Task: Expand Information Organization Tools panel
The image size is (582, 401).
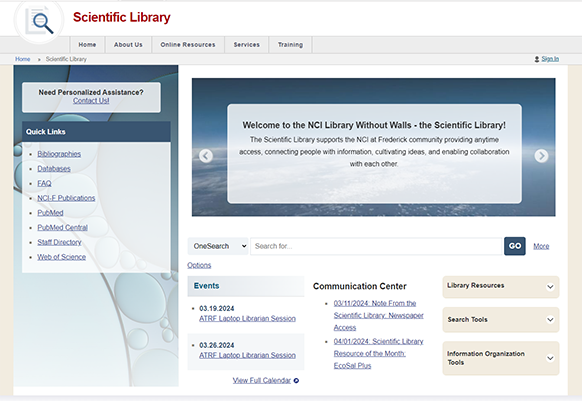Action: [501, 358]
